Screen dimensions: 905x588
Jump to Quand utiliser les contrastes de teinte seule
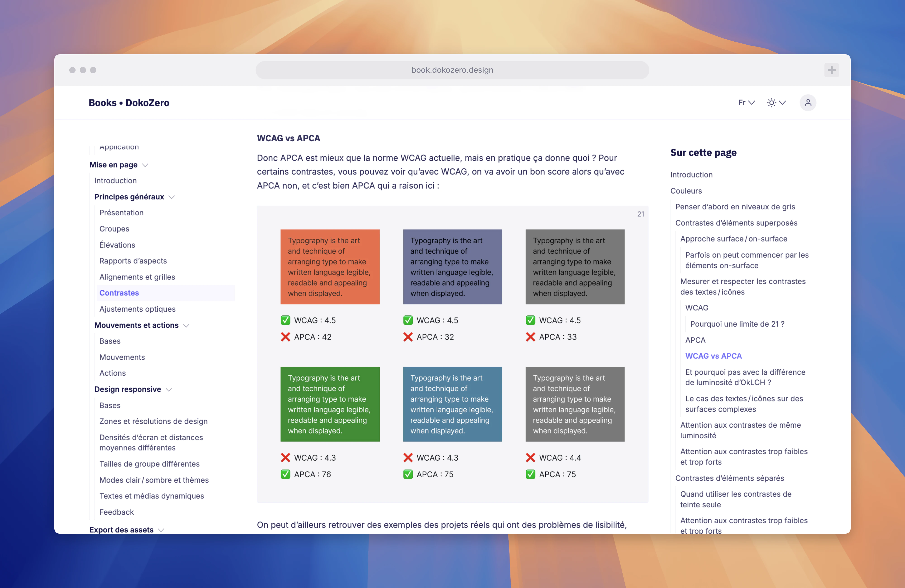coord(735,499)
